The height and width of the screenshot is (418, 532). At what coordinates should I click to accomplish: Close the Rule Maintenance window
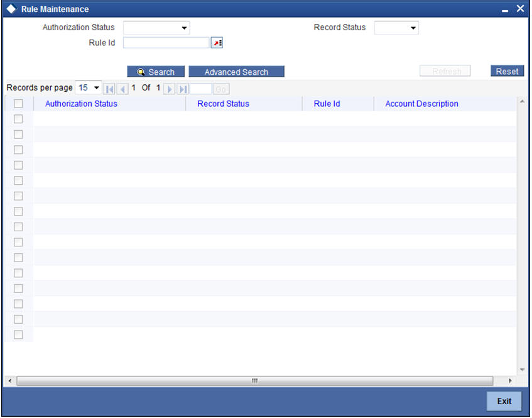point(520,9)
